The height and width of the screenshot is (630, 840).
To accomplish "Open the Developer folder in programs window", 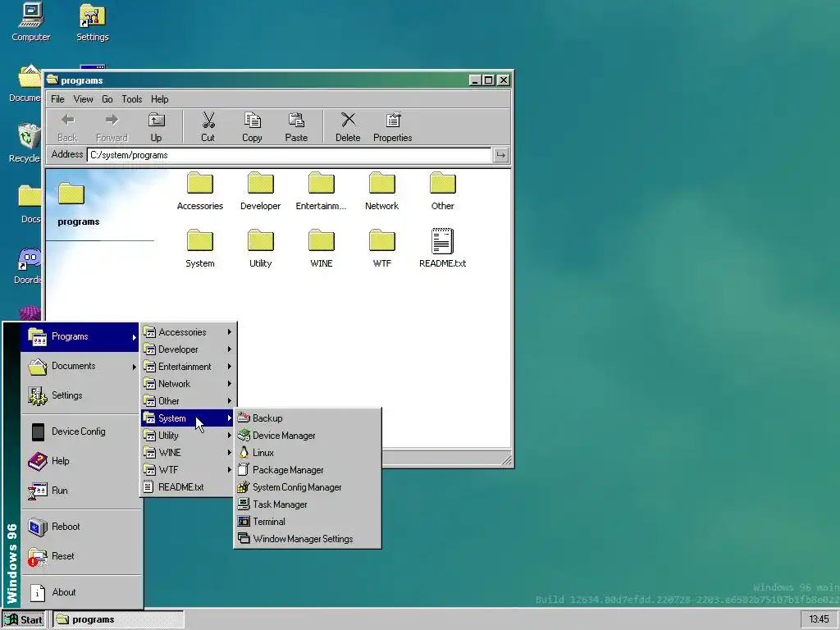I will [x=260, y=190].
